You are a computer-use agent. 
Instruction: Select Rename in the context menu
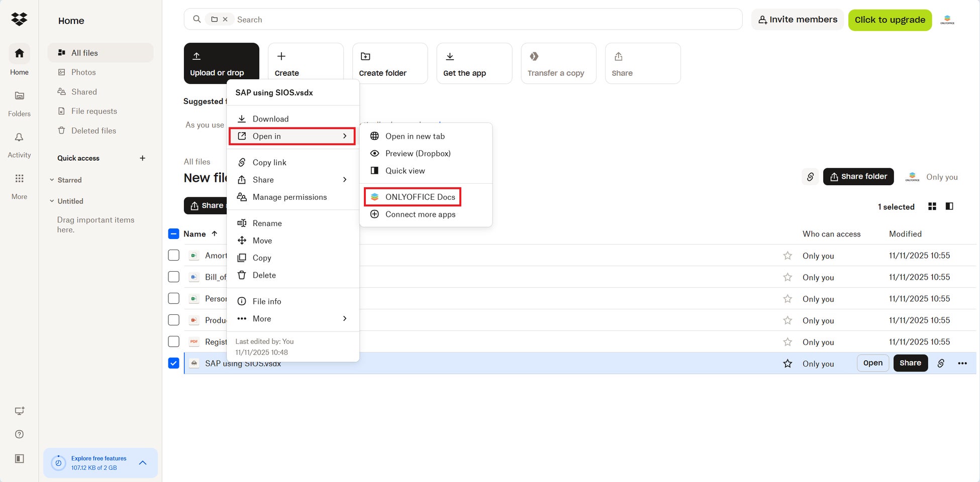pyautogui.click(x=267, y=223)
